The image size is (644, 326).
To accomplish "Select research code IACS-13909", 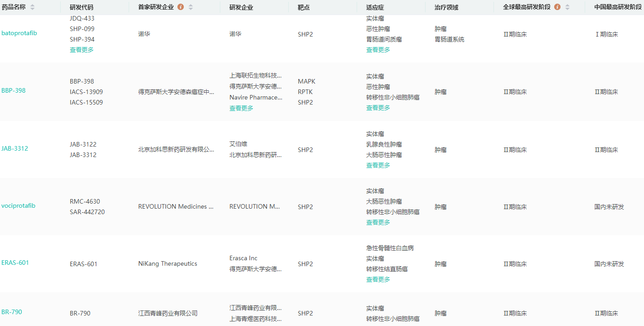I will 86,92.
